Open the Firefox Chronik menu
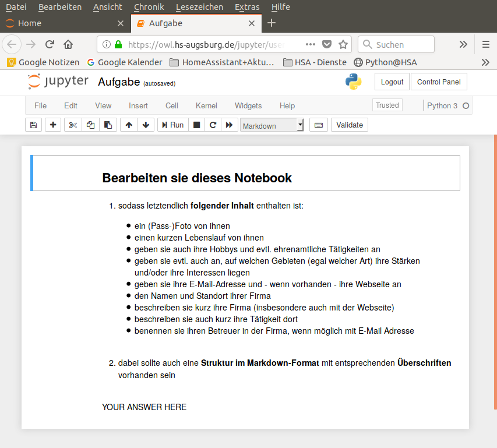Viewport: 497px width, 448px height. (149, 7)
